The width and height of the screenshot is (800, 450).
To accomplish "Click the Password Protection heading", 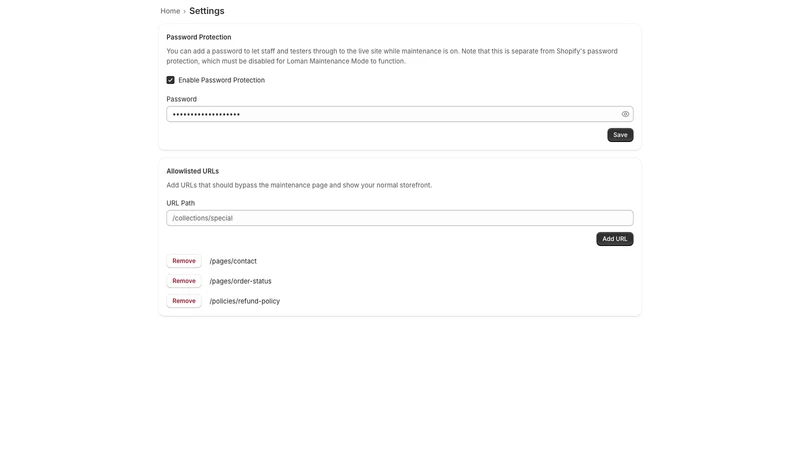I will point(198,37).
